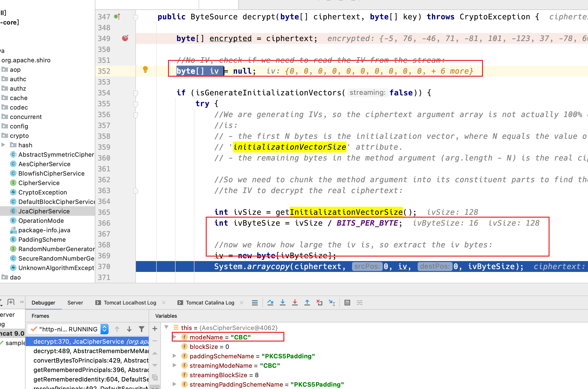Click Step Over debugger icon
Screen dimensions: 588x389
pyautogui.click(x=270, y=302)
